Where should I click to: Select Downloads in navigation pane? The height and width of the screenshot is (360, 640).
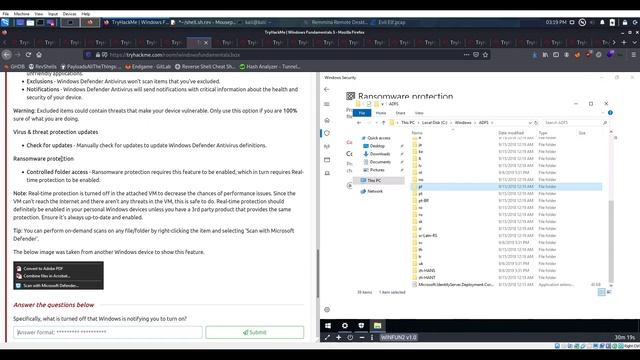coord(376,154)
